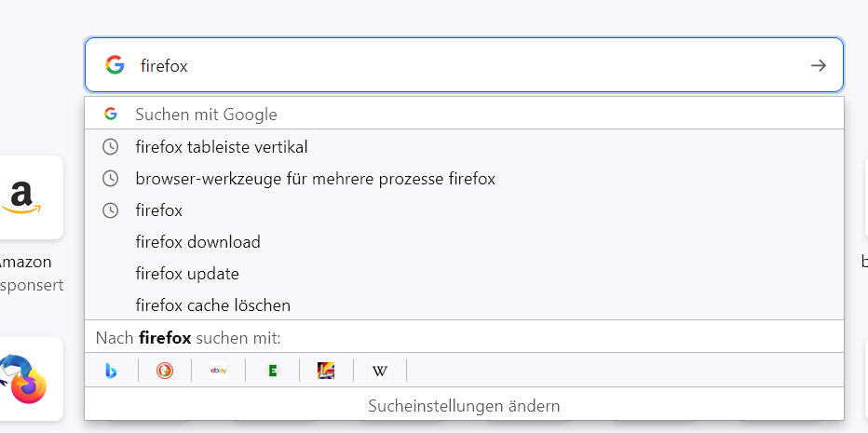Click the "Suchen mit Google" header row
Screen dimensions: 868x433
[x=207, y=115]
